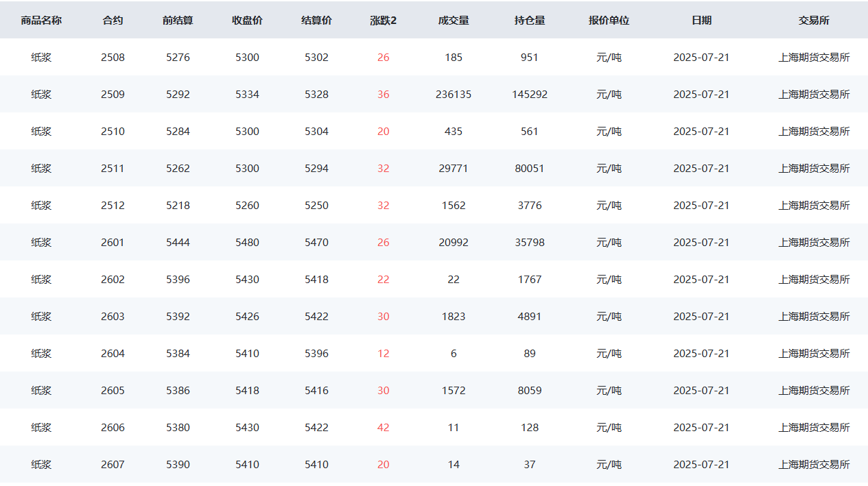
Task: Select the 交易所 column header
Action: coord(814,21)
